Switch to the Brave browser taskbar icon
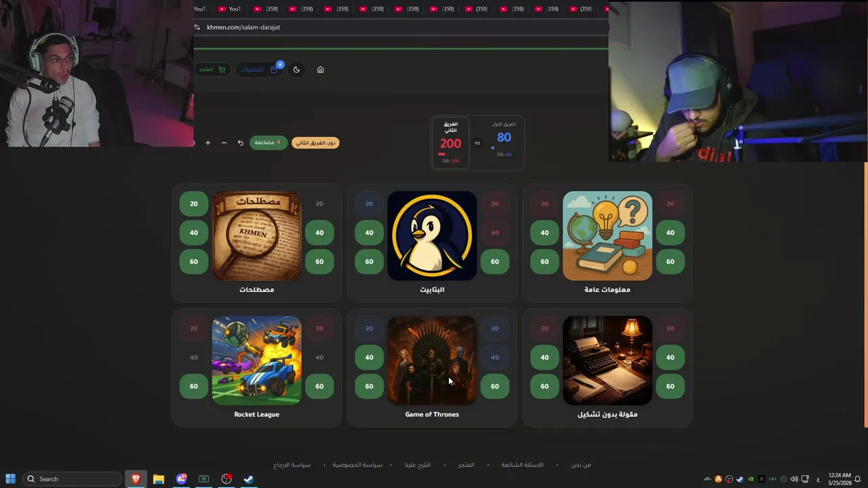Image resolution: width=868 pixels, height=488 pixels. (136, 479)
